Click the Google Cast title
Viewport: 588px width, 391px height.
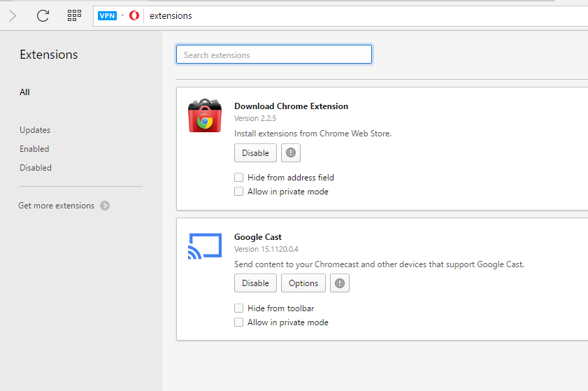click(x=258, y=237)
